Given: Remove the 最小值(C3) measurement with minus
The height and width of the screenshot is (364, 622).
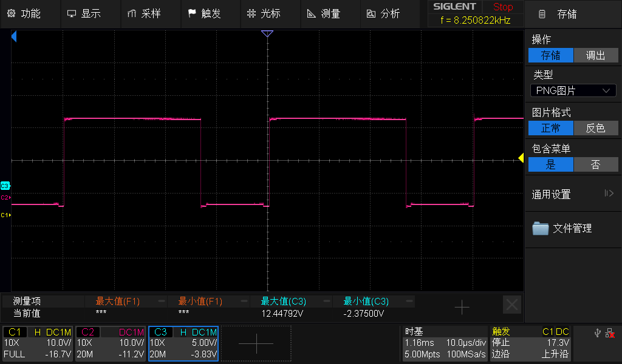Looking at the screenshot, I should click(409, 302).
